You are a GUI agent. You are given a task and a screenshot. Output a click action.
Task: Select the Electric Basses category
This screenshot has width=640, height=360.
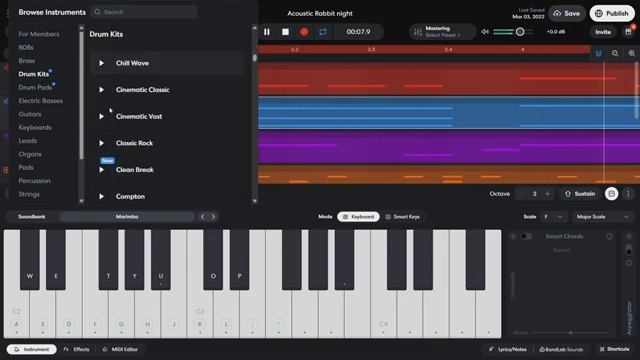coord(40,101)
